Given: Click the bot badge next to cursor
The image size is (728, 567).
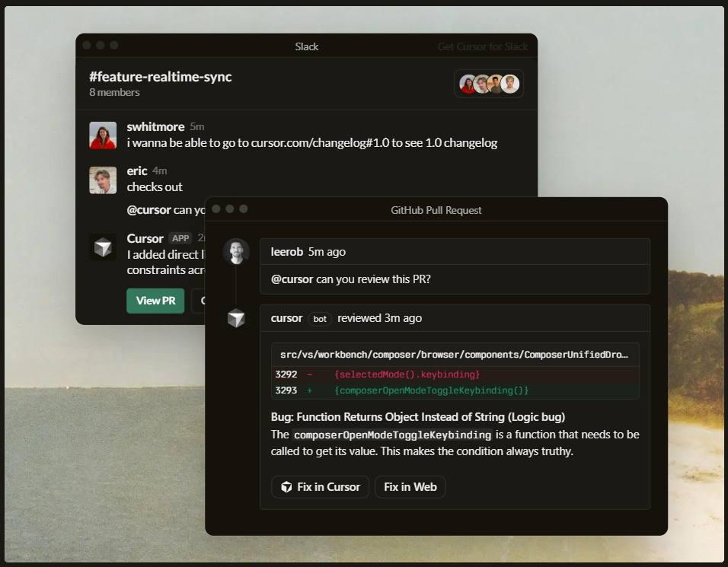Looking at the screenshot, I should 320,319.
